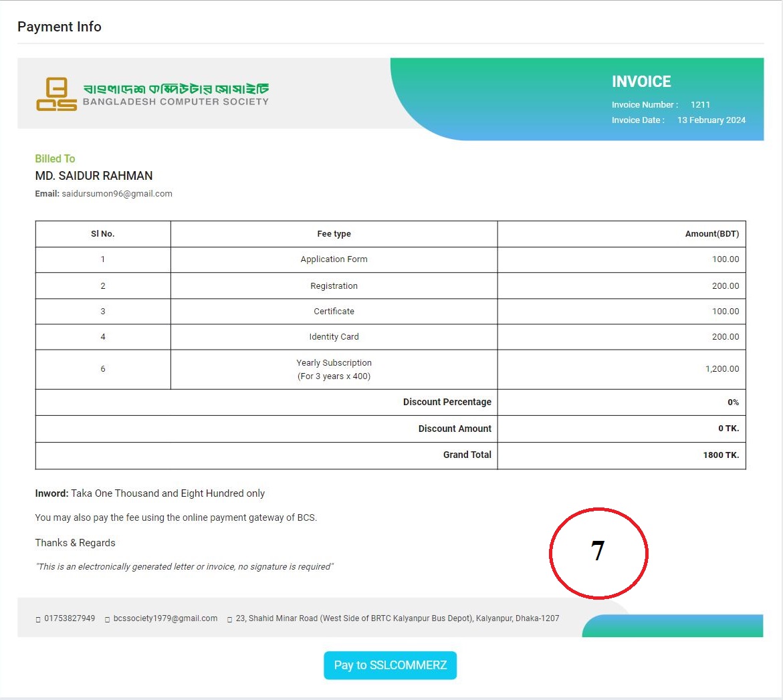This screenshot has height=700, width=783.
Task: Click the Billed To name MD. SAIDUR RAHMAN
Action: pyautogui.click(x=94, y=176)
